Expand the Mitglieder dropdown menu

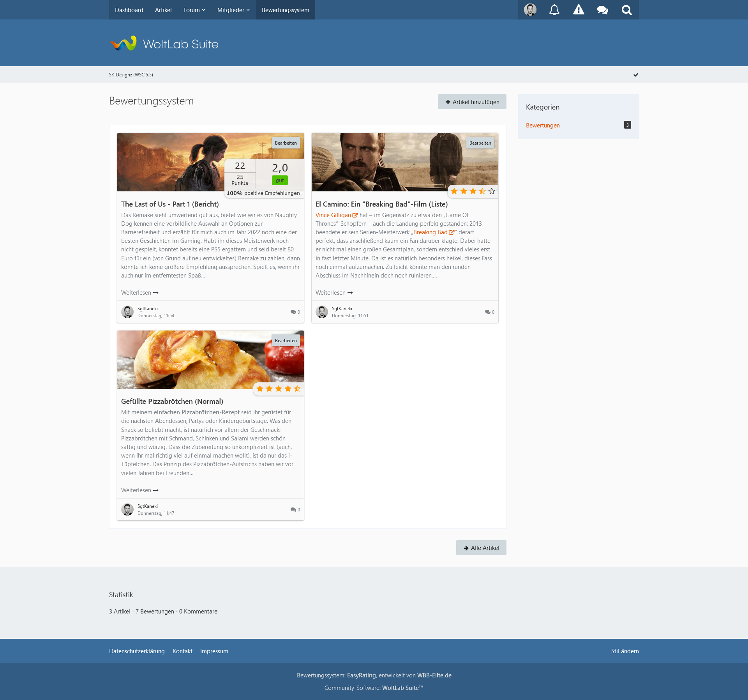233,10
